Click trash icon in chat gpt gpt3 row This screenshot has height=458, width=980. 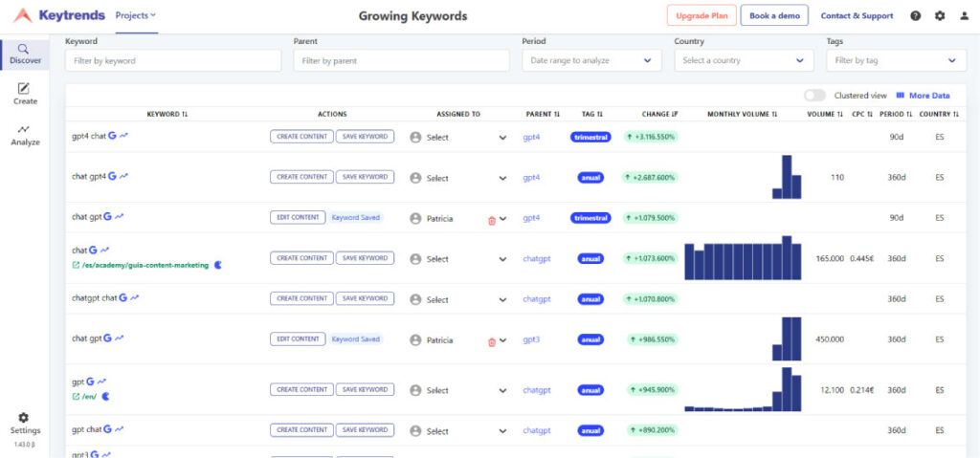492,342
